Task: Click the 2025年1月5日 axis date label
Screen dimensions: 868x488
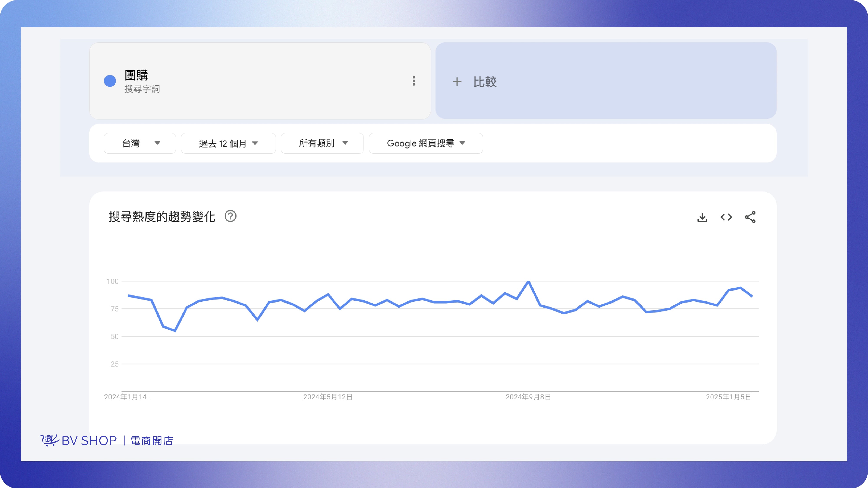Action: tap(728, 397)
